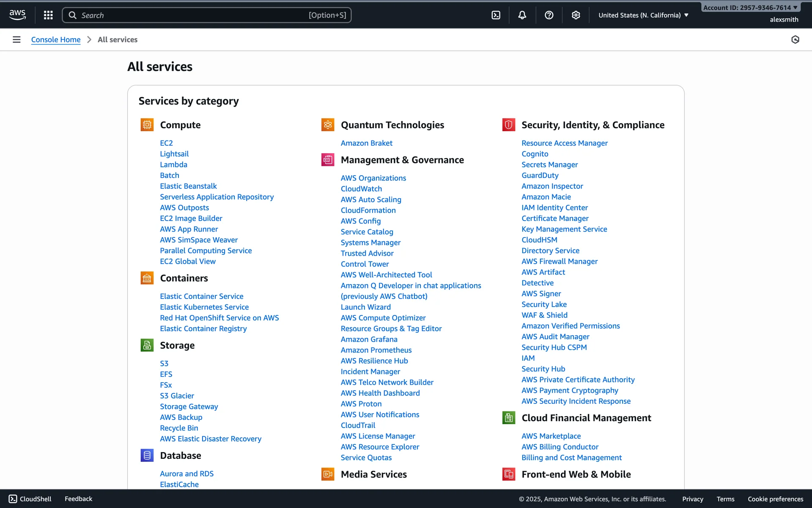
Task: Open the AWS services grid menu icon
Action: (48, 15)
